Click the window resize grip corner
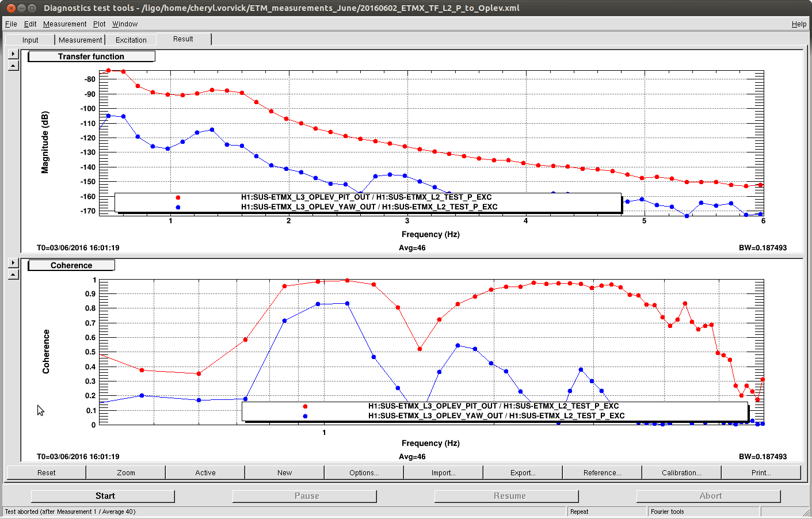The height and width of the screenshot is (519, 812). [806, 512]
